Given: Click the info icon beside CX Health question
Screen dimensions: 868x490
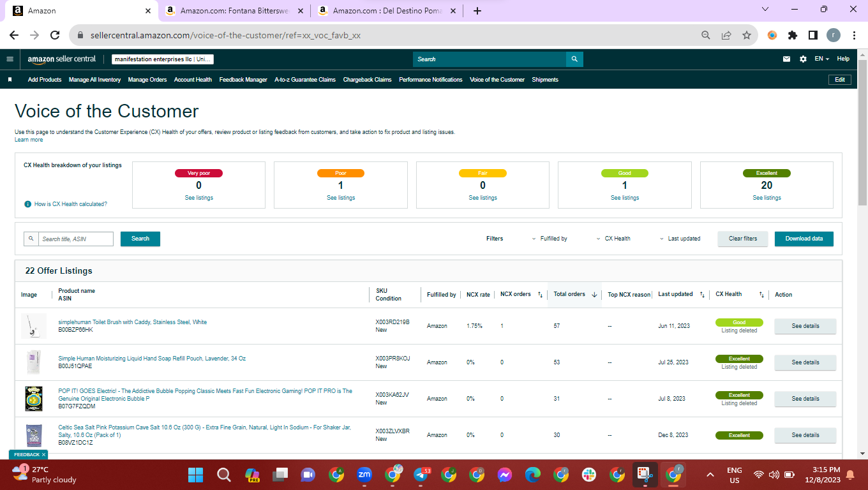Looking at the screenshot, I should (27, 204).
